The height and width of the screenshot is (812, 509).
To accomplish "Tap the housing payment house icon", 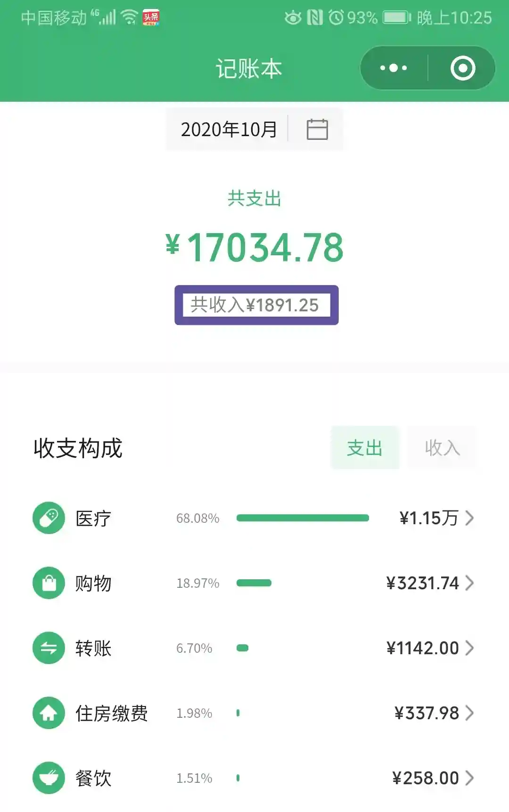I will [49, 713].
